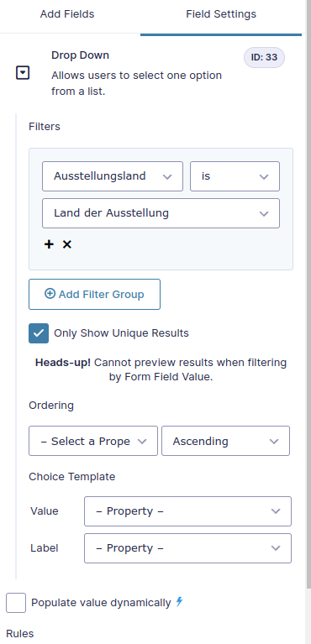The image size is (311, 644).
Task: Remove the filter with the X icon
Action: pyautogui.click(x=66, y=244)
